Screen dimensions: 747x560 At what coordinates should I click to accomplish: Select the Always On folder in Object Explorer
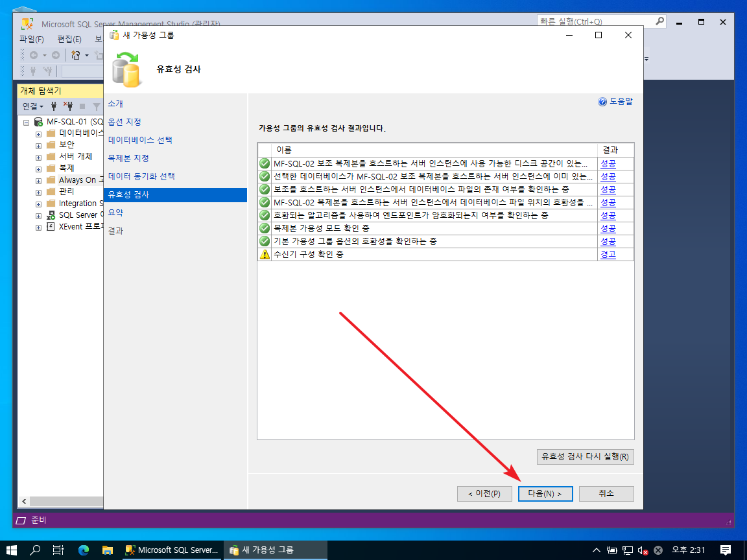point(81,180)
